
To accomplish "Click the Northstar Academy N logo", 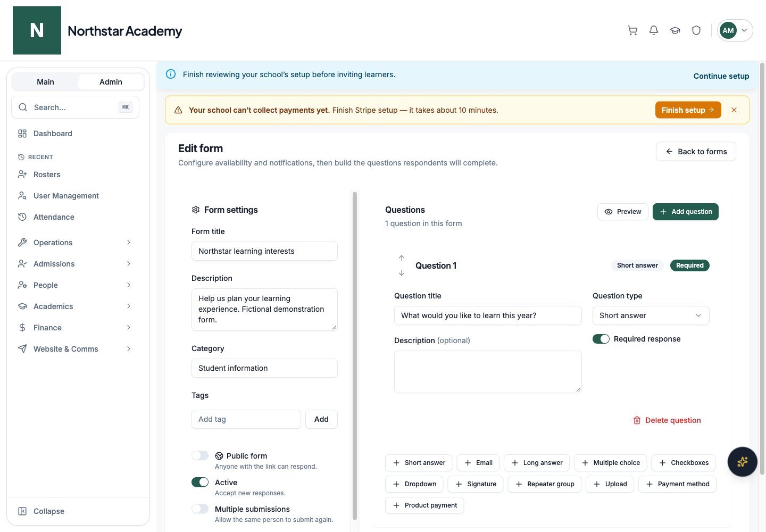I will point(37,30).
